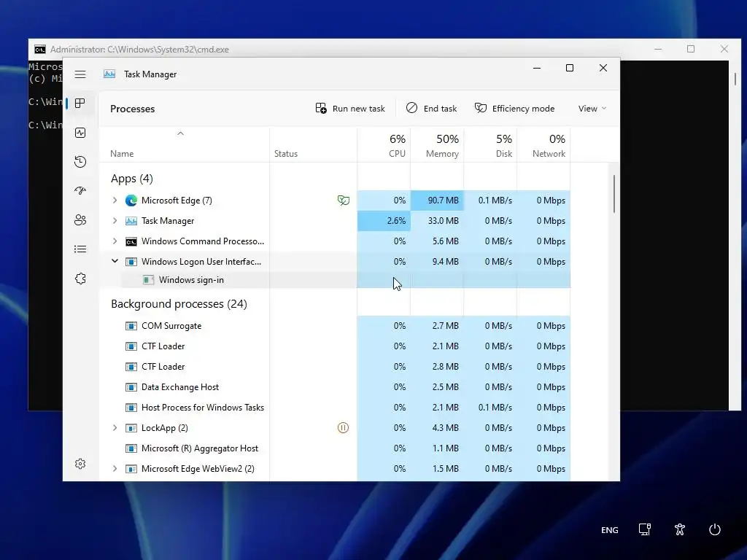Click the cmd.exe window title icon

40,50
